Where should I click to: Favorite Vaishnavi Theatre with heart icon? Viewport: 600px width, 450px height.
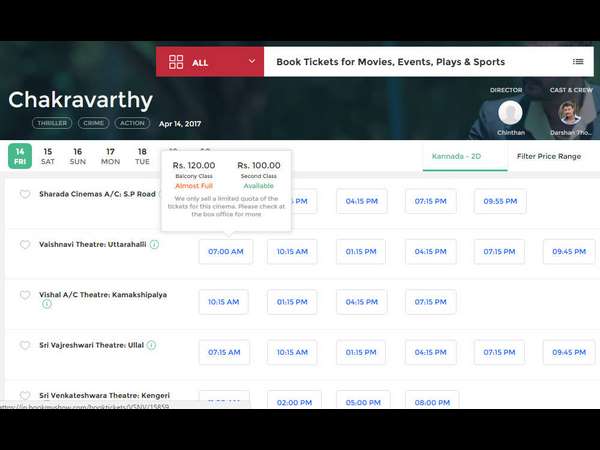pyautogui.click(x=25, y=245)
